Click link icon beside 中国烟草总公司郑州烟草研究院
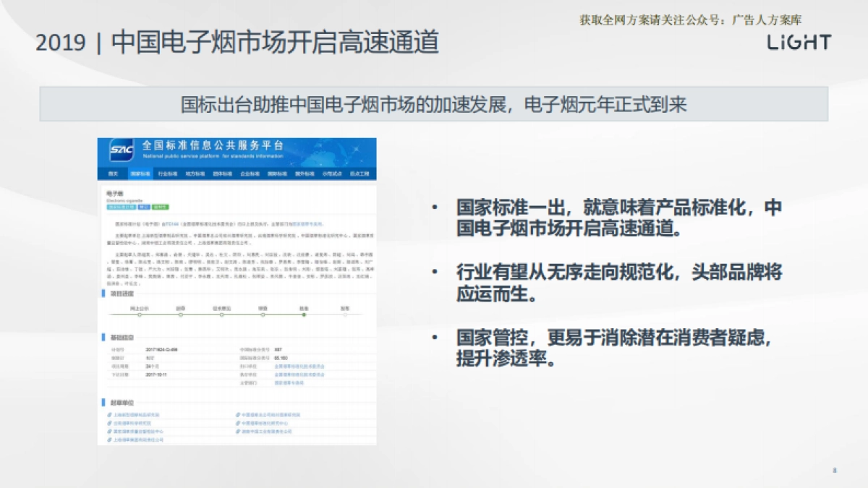868x488 pixels. 237,415
